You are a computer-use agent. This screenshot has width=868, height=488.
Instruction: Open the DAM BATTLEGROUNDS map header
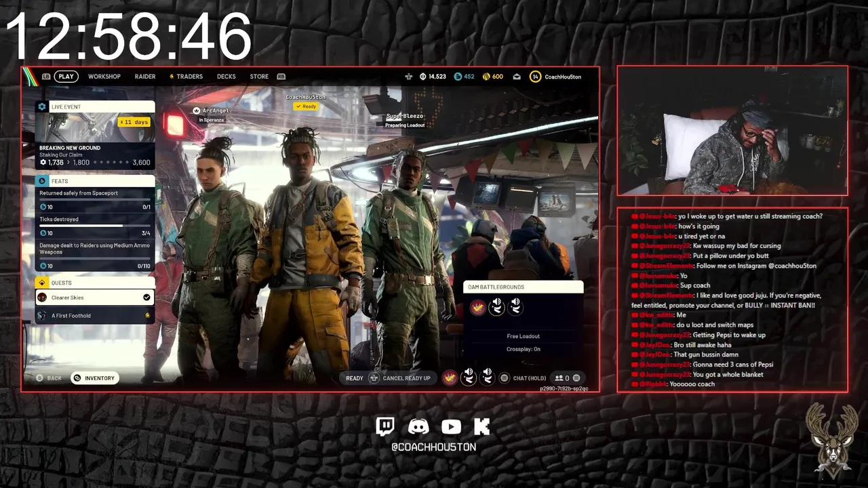[523, 287]
